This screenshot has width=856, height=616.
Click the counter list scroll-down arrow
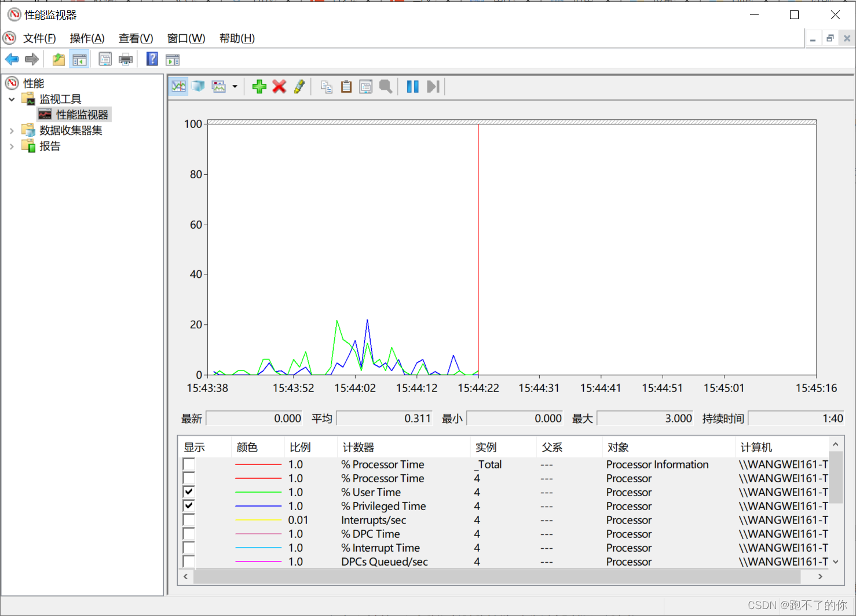click(x=836, y=562)
